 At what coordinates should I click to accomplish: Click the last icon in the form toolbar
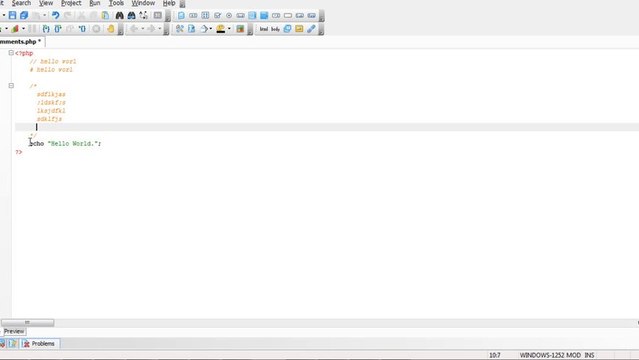[312, 15]
